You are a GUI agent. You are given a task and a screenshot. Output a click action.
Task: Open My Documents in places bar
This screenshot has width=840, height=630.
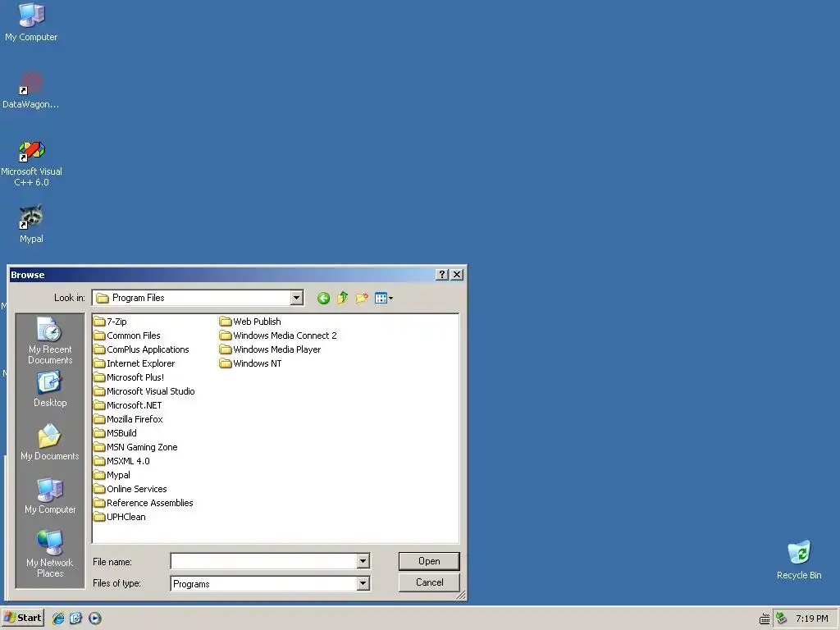(x=50, y=442)
